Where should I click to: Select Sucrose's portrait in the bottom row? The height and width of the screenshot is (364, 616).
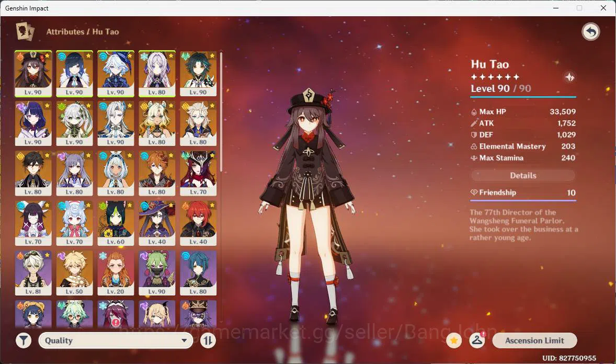74,314
